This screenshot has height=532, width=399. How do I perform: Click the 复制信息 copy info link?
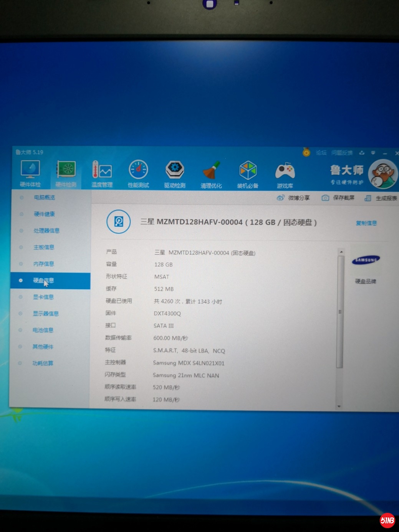pos(366,223)
